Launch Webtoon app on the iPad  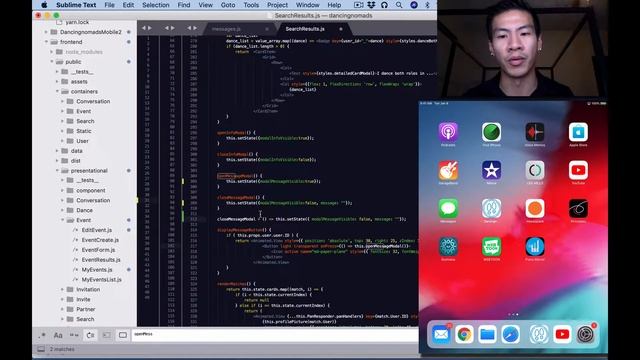[491, 247]
